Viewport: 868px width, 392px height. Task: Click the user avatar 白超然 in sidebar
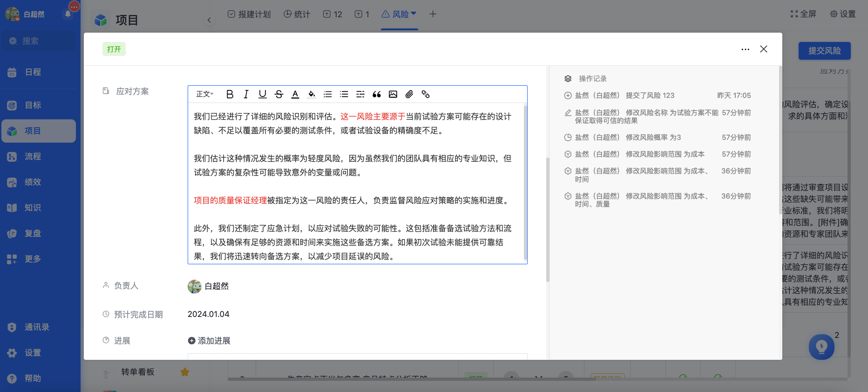coord(12,14)
